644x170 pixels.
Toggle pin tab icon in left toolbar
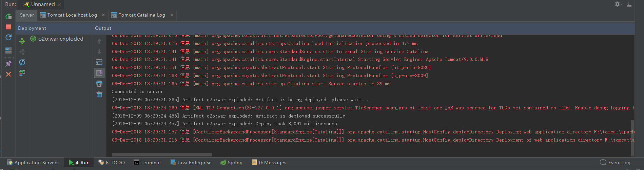click(8, 63)
